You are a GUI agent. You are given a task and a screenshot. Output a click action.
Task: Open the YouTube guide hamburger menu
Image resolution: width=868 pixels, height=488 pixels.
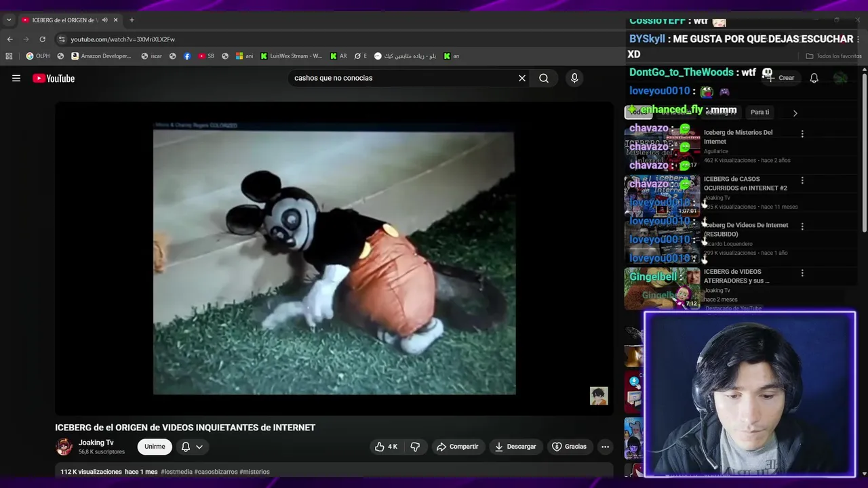tap(16, 78)
